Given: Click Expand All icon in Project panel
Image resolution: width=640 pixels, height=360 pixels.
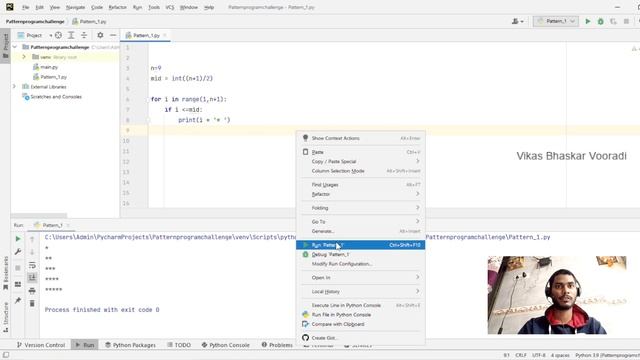Looking at the screenshot, I should pyautogui.click(x=71, y=36).
